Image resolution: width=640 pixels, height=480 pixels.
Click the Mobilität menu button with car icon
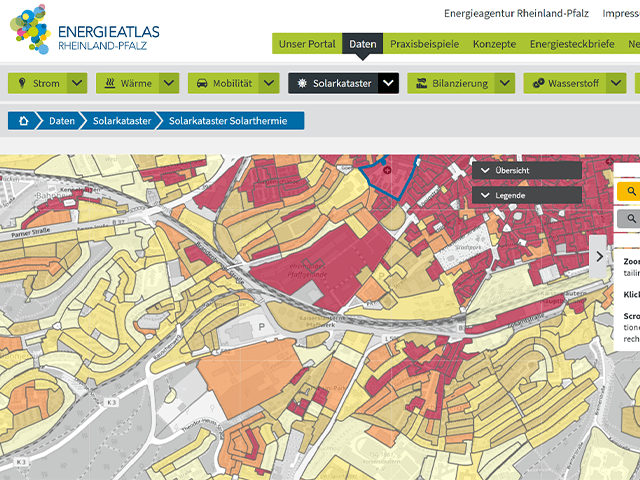pyautogui.click(x=222, y=83)
